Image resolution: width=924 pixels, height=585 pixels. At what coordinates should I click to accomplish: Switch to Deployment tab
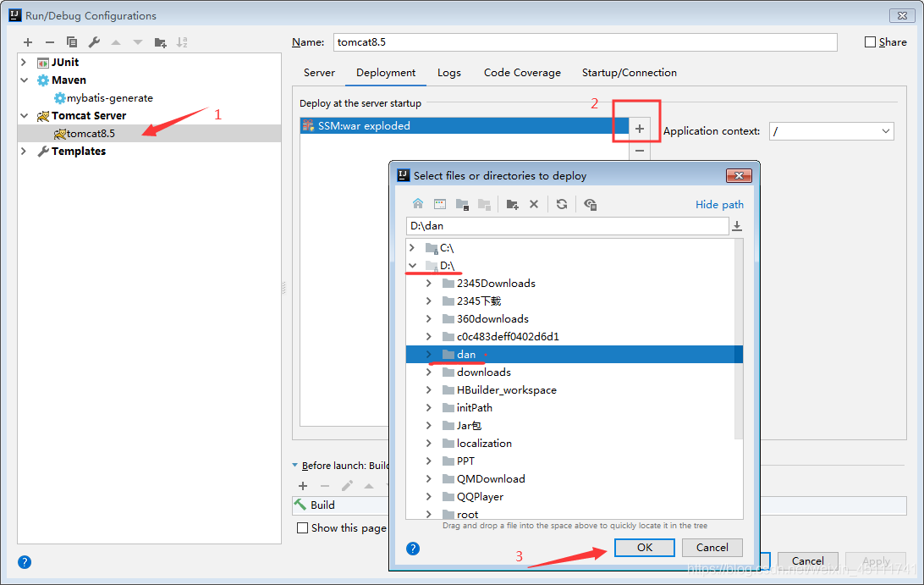click(386, 73)
